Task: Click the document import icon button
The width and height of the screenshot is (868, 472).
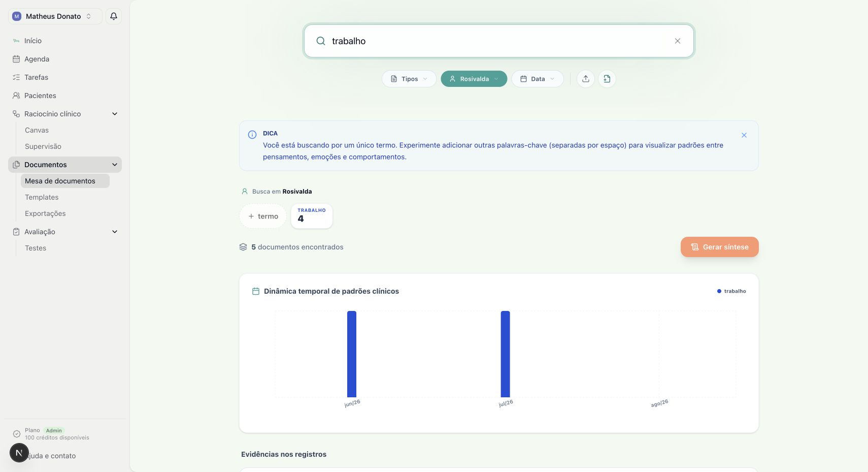Action: point(607,79)
